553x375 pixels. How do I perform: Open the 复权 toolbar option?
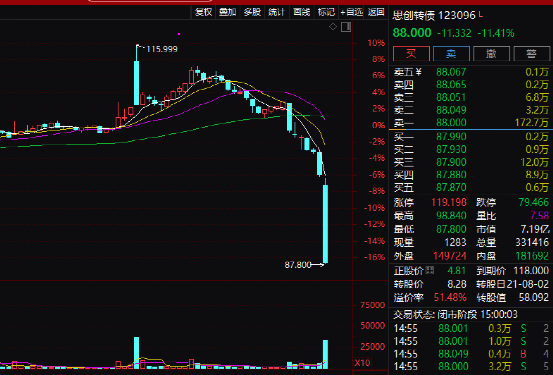pyautogui.click(x=203, y=12)
